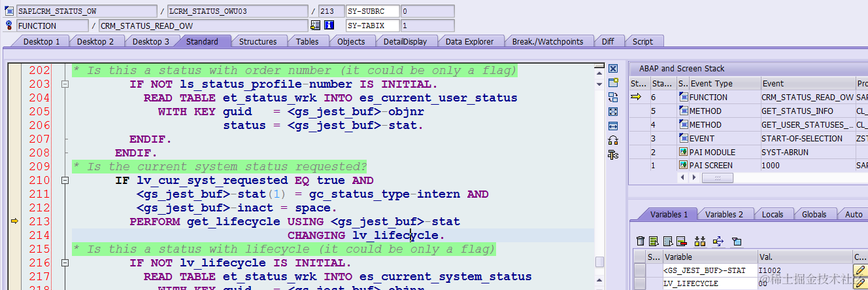This screenshot has height=290, width=868.
Task: Select the START-OF-SELECTION stack row
Action: pos(748,138)
